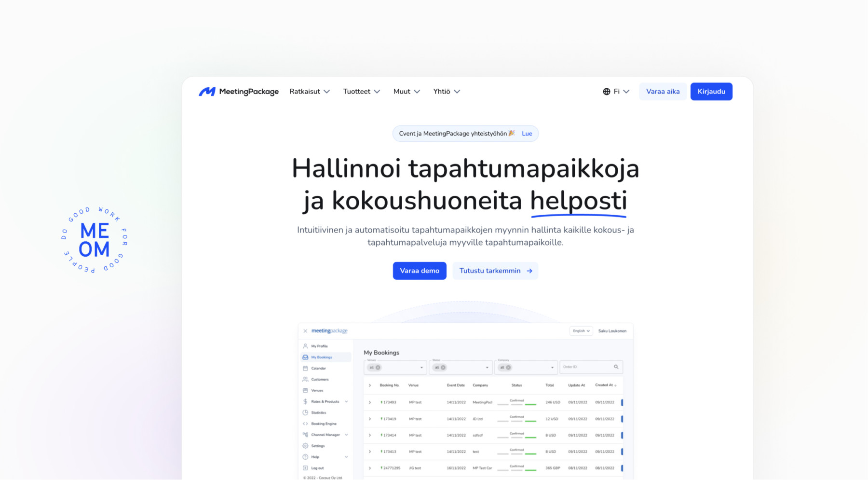Screen dimensions: 868x480
Task: Click the Help question mark icon
Action: click(x=305, y=457)
